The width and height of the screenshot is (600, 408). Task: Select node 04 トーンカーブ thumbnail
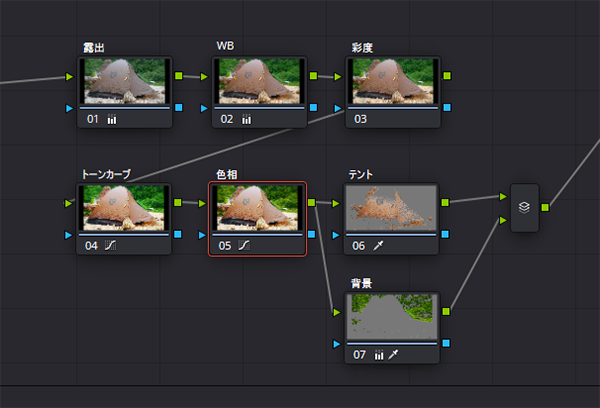pos(124,208)
